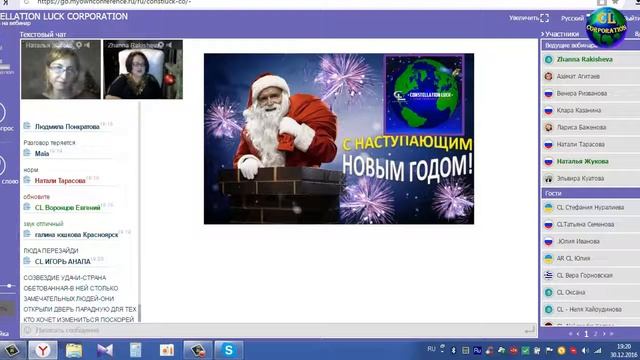
Task: Jump to last participants page
Action: pyautogui.click(x=611, y=334)
